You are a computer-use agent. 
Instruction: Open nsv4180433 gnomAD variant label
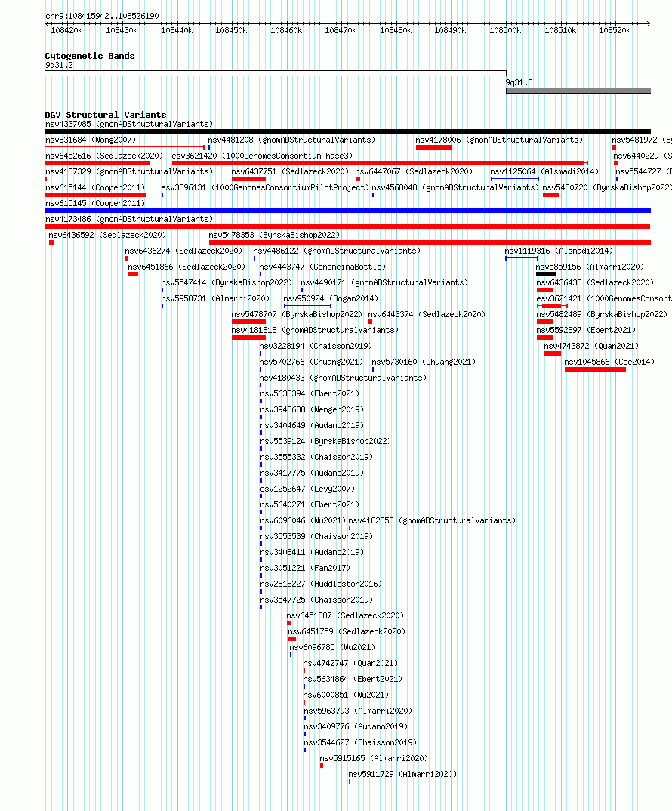(x=343, y=378)
